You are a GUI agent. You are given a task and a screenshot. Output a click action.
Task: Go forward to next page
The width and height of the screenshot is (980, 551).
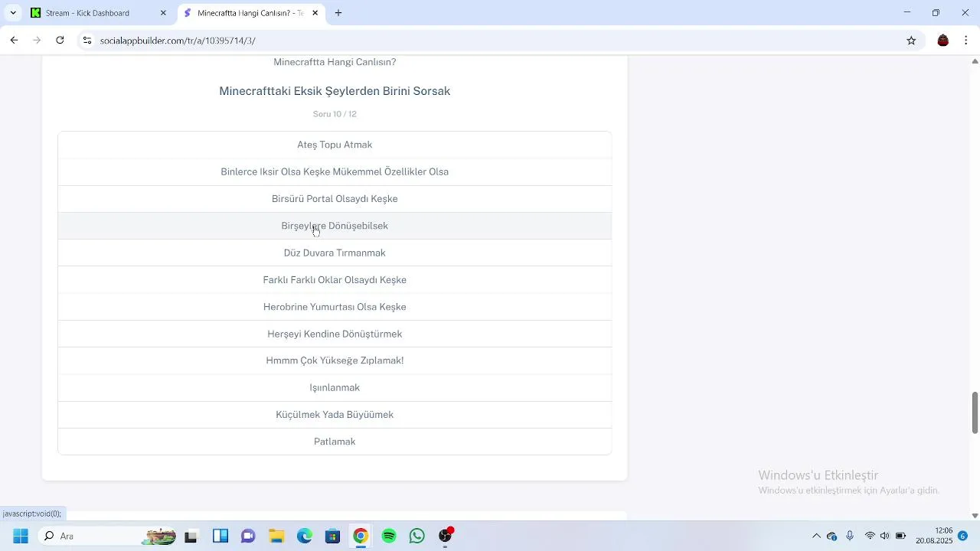click(x=37, y=41)
